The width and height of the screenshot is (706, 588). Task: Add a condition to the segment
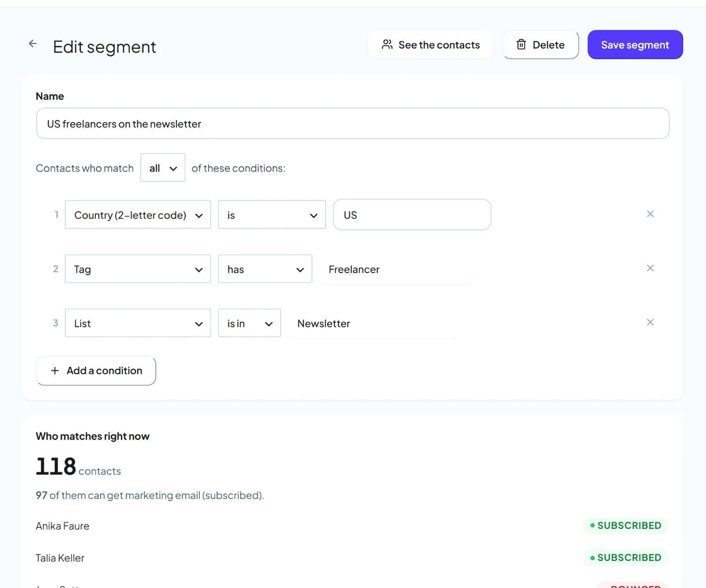click(96, 371)
